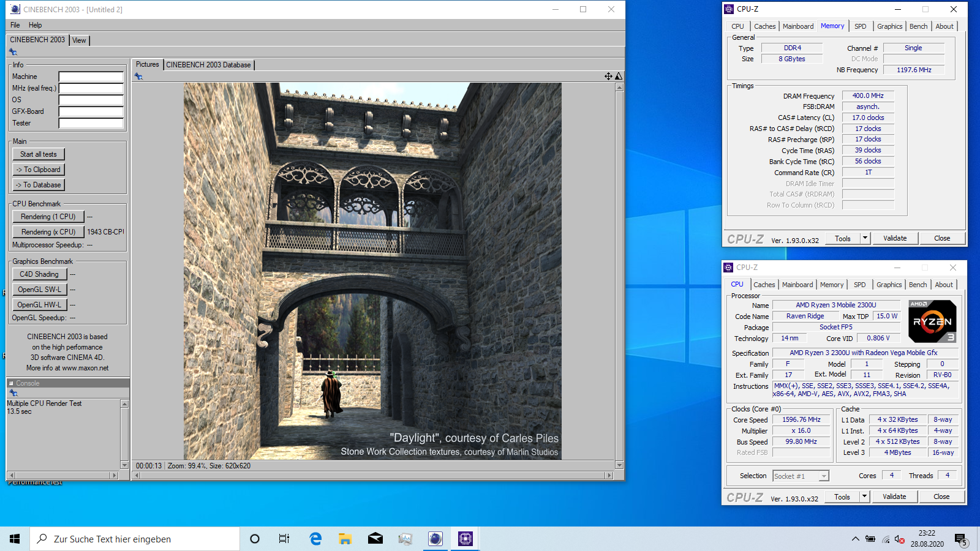Show hidden tray icons chevron
Image resolution: width=980 pixels, height=551 pixels.
click(x=855, y=539)
